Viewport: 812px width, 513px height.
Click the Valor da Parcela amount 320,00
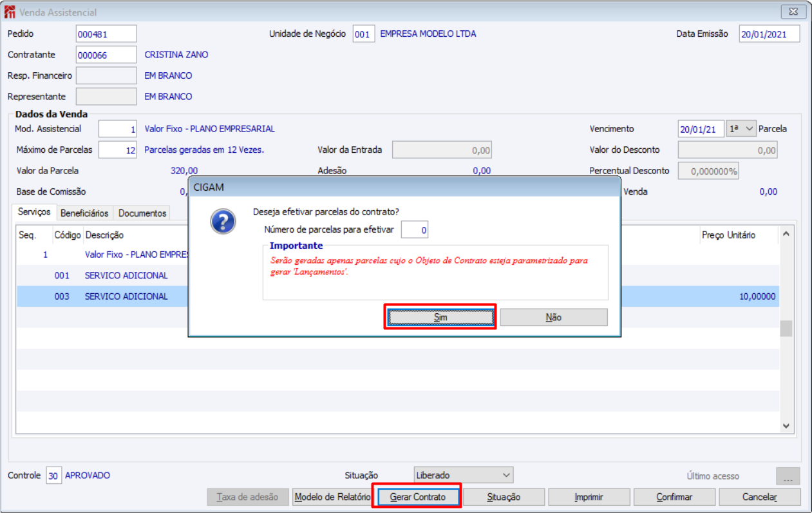(x=184, y=171)
